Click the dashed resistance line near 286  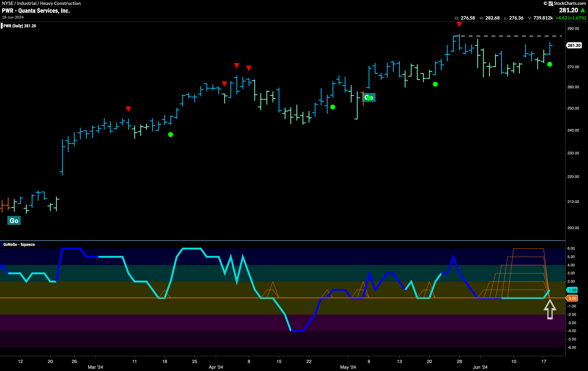[508, 36]
